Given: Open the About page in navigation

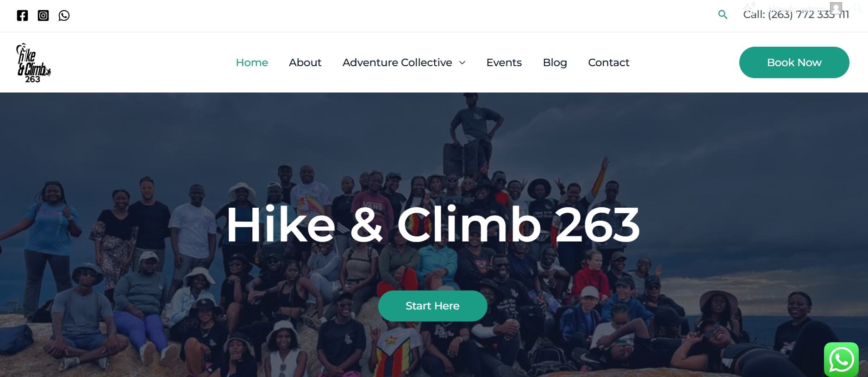Looking at the screenshot, I should (305, 62).
